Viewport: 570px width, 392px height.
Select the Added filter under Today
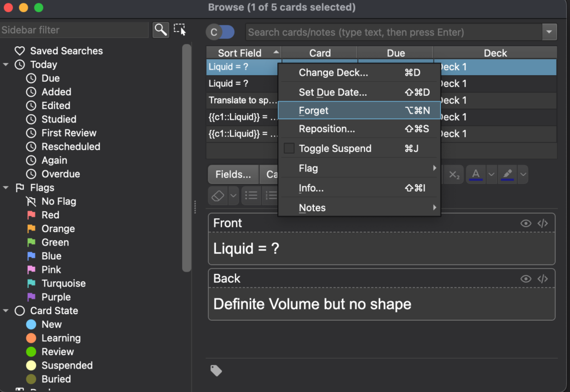click(x=56, y=92)
